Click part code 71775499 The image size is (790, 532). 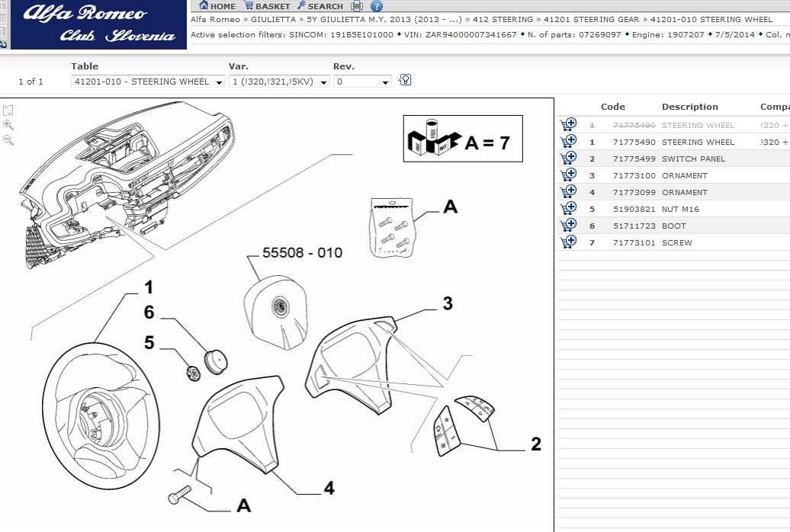click(634, 159)
